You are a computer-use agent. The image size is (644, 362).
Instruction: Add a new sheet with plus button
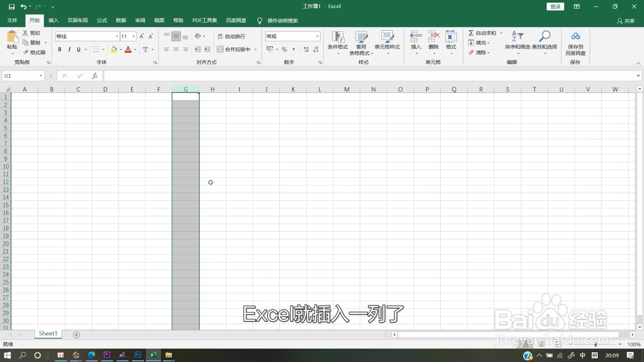(x=76, y=335)
